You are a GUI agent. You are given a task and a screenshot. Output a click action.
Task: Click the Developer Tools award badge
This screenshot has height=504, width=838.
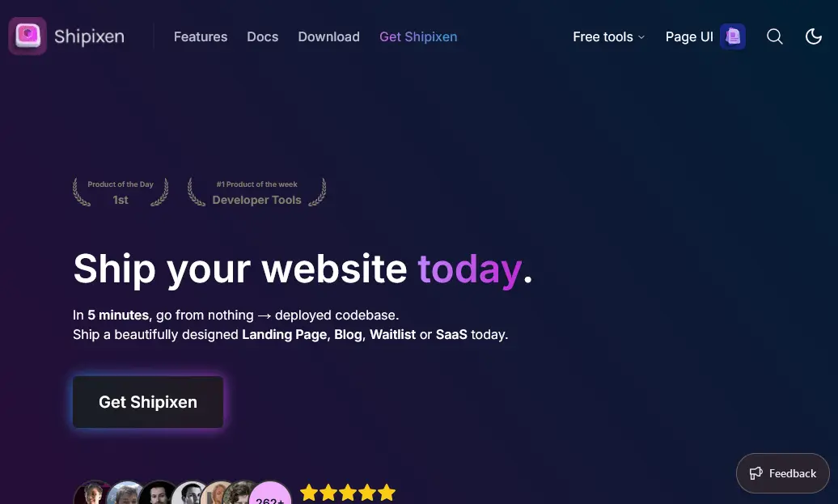[x=256, y=193]
